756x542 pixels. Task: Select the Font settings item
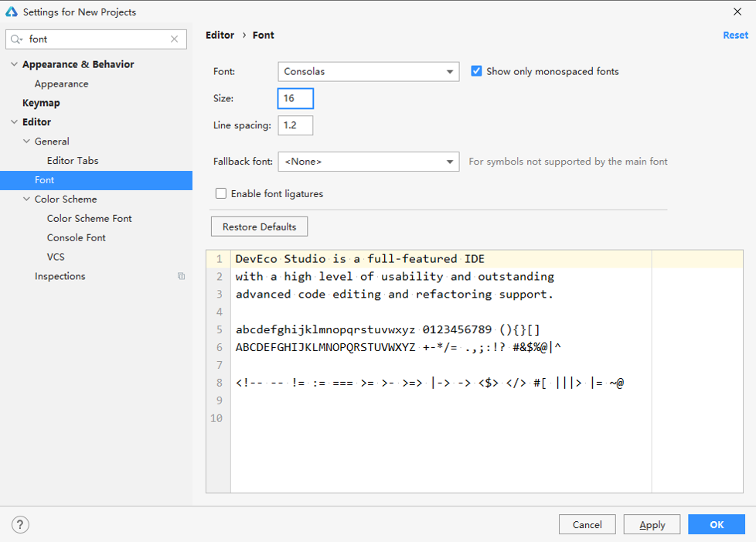tap(97, 180)
